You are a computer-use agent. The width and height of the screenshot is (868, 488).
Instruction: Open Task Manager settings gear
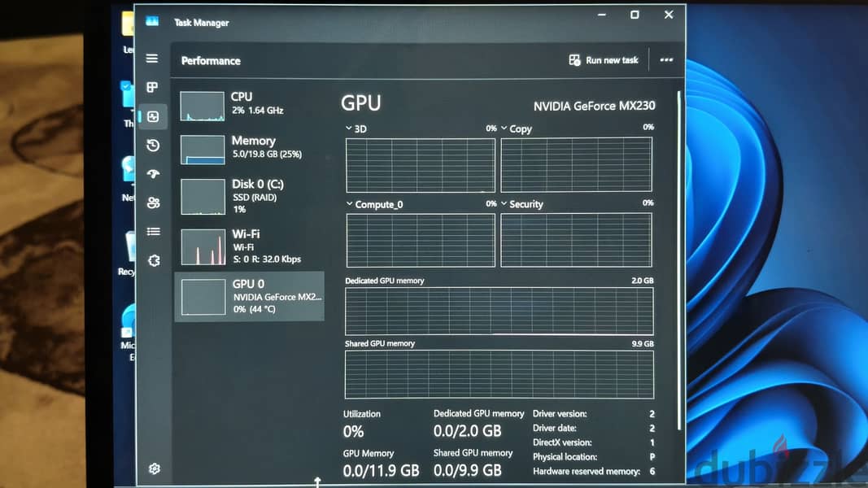point(155,468)
